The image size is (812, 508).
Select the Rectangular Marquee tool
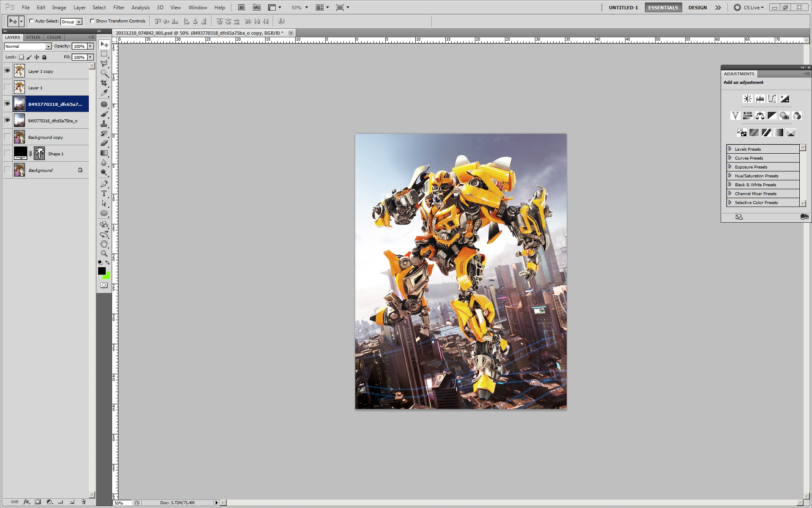[104, 54]
